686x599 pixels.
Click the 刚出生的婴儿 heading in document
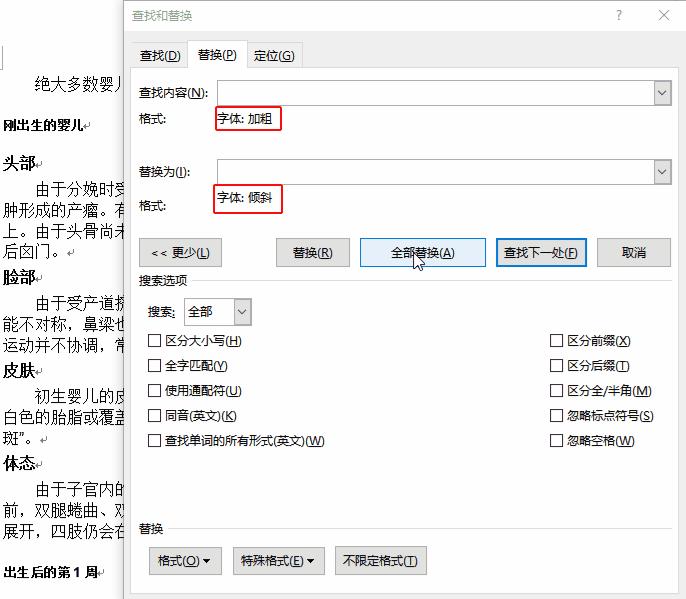pyautogui.click(x=43, y=126)
